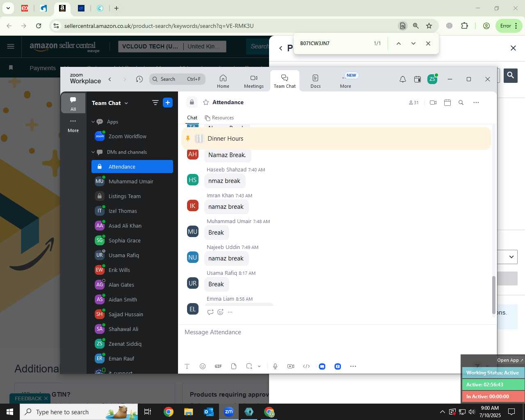Expand Team Chat header dropdown
The height and width of the screenshot is (420, 525).
126,103
